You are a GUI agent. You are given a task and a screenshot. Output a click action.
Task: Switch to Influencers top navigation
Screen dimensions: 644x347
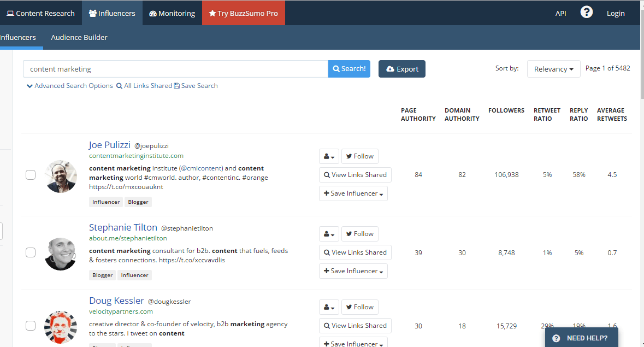point(112,13)
